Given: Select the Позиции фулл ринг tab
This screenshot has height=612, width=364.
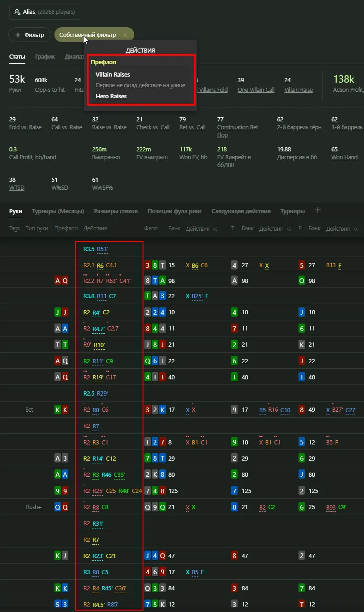Looking at the screenshot, I should pyautogui.click(x=174, y=211).
